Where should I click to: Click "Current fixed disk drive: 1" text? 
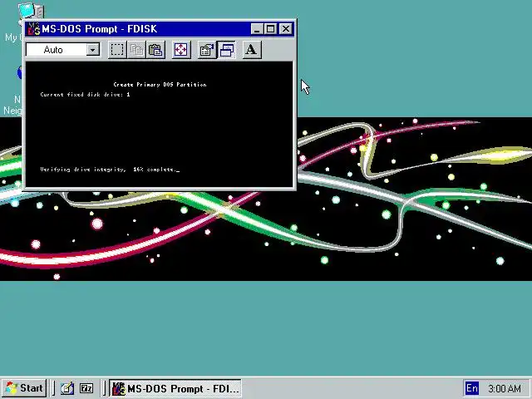(85, 94)
